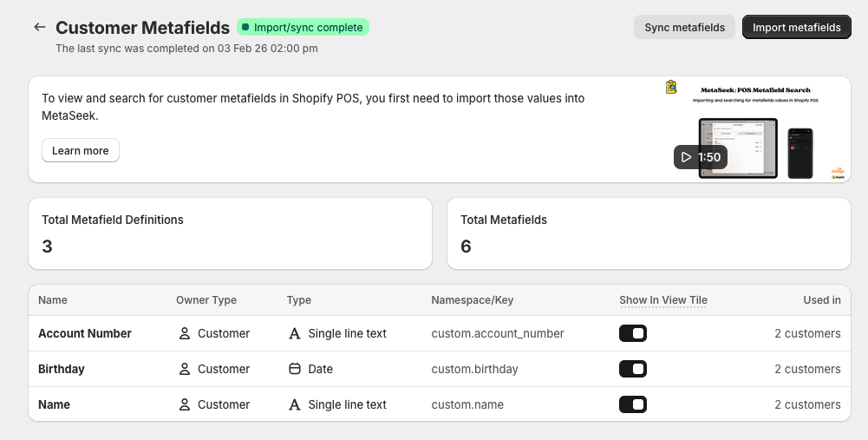Screen dimensions: 868x440
Task: Click the play icon on the video
Action: point(687,157)
